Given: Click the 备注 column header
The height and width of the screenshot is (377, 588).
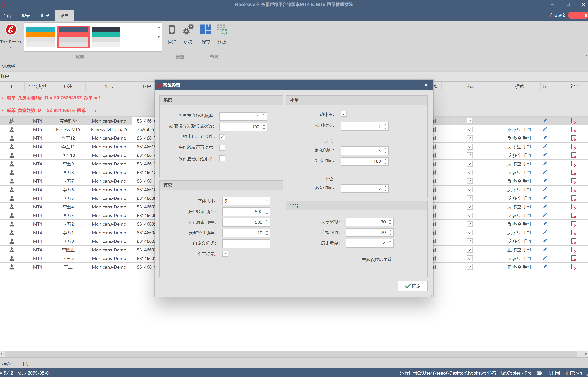Looking at the screenshot, I should (68, 86).
